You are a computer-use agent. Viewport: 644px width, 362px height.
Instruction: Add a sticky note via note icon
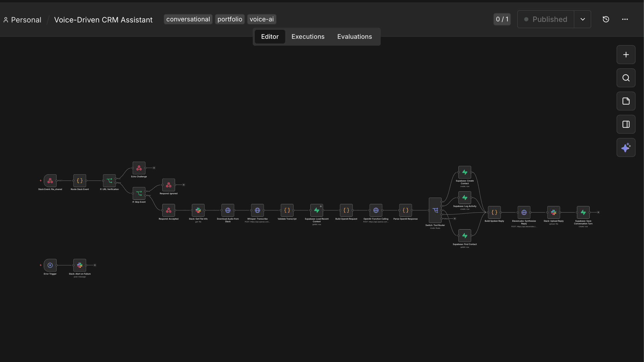point(626,101)
